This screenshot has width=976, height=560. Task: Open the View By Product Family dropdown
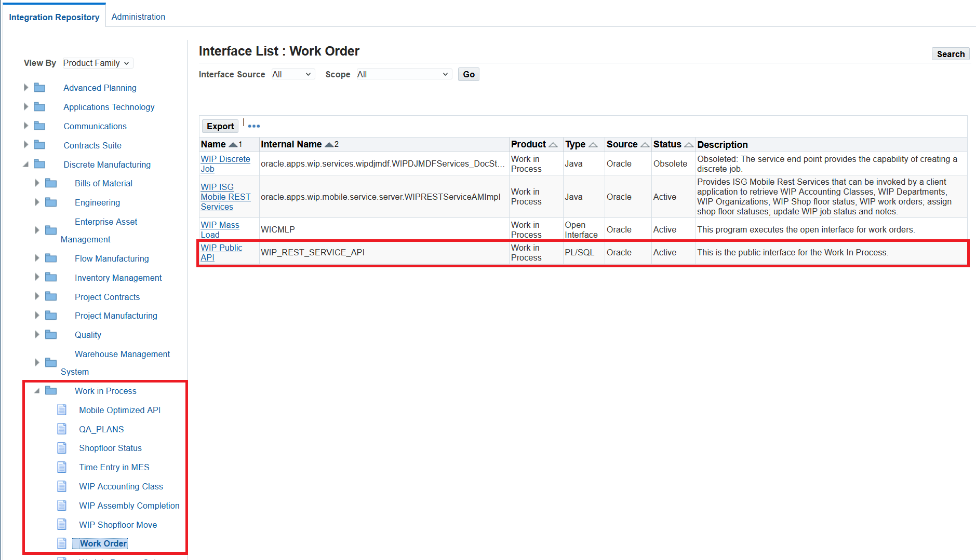point(97,62)
